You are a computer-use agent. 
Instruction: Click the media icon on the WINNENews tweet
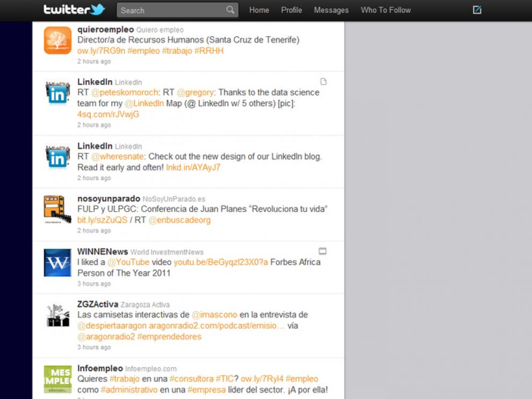[322, 251]
